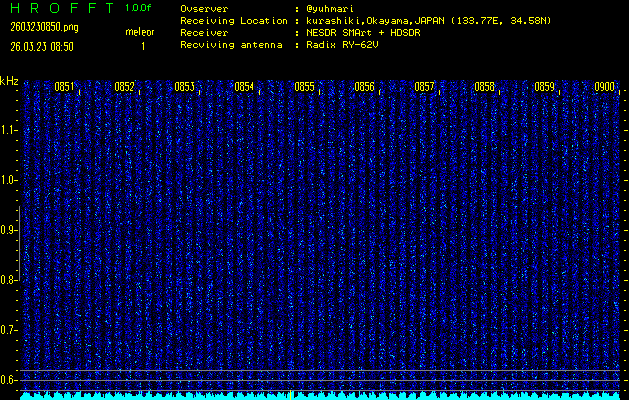Click the yellow meteor label
The image size is (629, 400).
click(140, 32)
